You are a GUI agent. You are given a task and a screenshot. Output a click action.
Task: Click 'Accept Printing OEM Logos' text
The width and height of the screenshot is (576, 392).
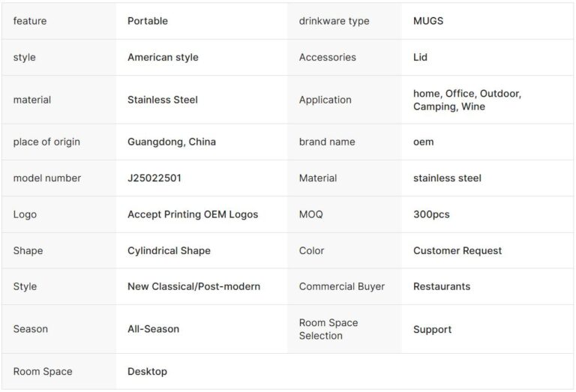point(193,214)
